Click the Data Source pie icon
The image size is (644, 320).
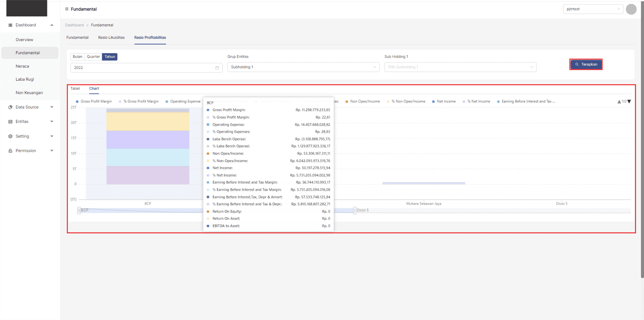tap(10, 107)
